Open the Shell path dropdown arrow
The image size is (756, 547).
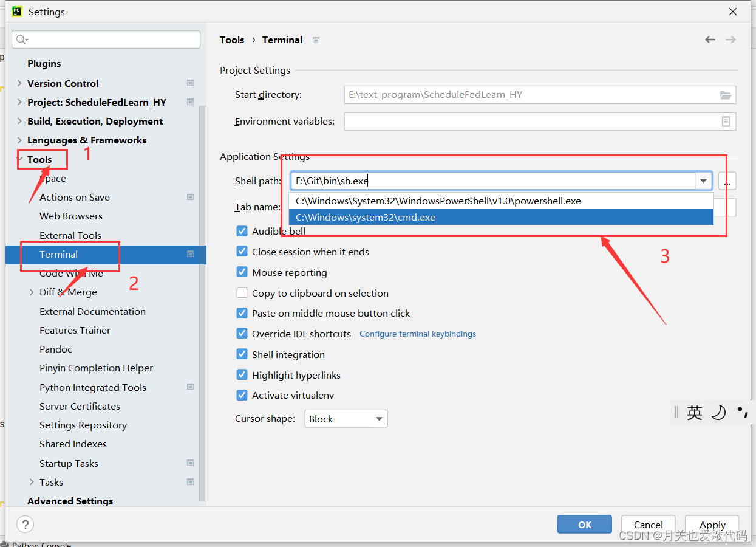703,181
